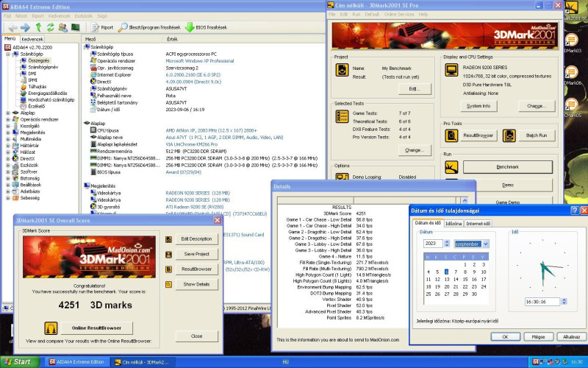
Task: Switch to the Időzóna tab
Action: (x=453, y=224)
